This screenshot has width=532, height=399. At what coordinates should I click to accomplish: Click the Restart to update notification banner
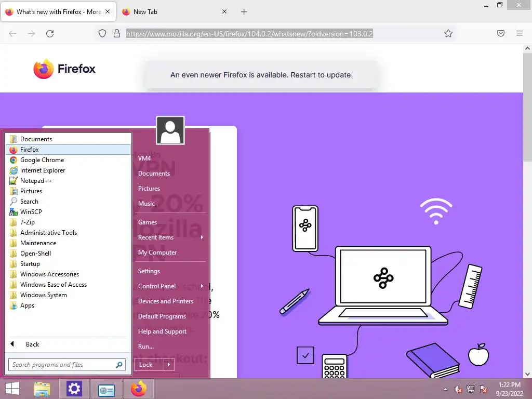(261, 75)
